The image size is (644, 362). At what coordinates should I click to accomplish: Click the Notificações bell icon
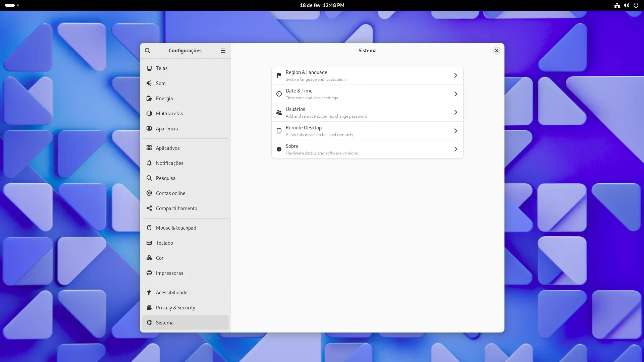coord(149,163)
